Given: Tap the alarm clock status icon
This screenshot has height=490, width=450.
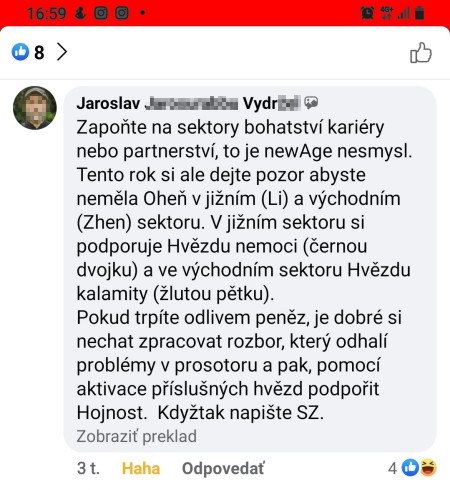Looking at the screenshot, I should 367,13.
